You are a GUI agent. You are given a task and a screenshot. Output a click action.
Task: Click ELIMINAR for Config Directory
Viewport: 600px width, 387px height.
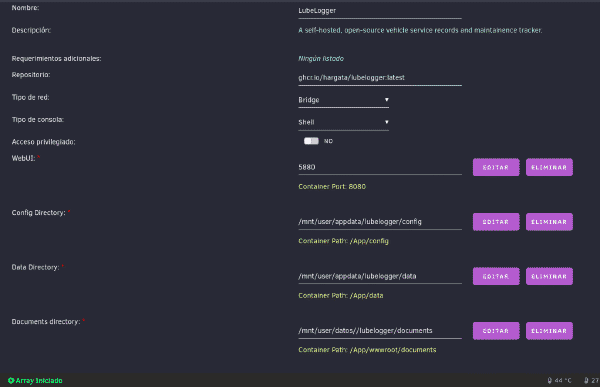tap(549, 222)
